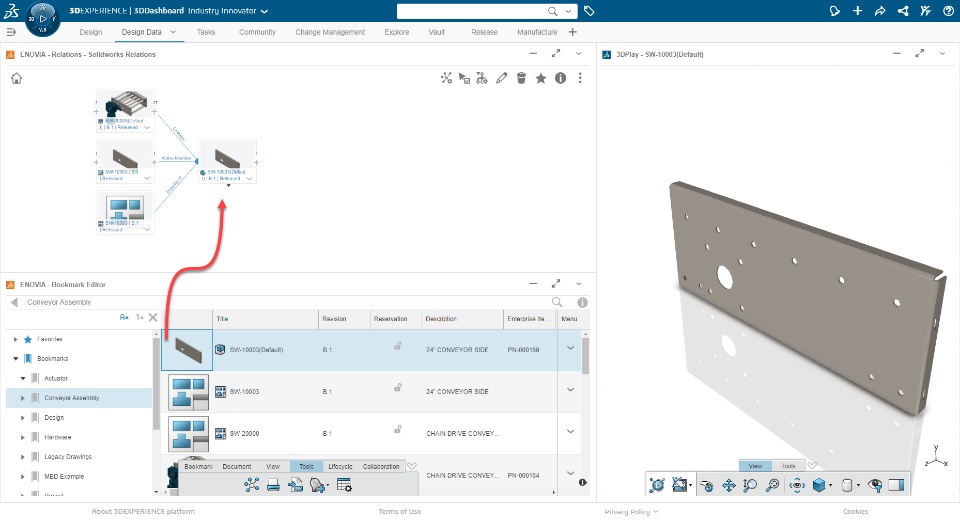Click the edit pencil icon in Relations toolbar
Viewport: 960px width, 521px height.
tap(501, 78)
